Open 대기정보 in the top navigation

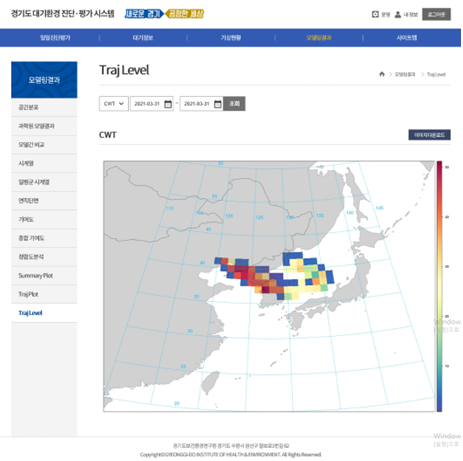pos(143,38)
